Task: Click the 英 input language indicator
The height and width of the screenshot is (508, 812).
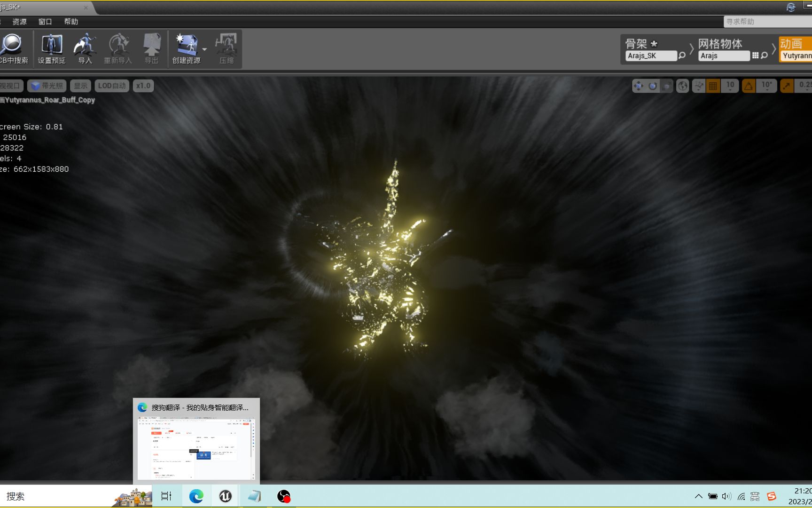Action: pos(755,496)
